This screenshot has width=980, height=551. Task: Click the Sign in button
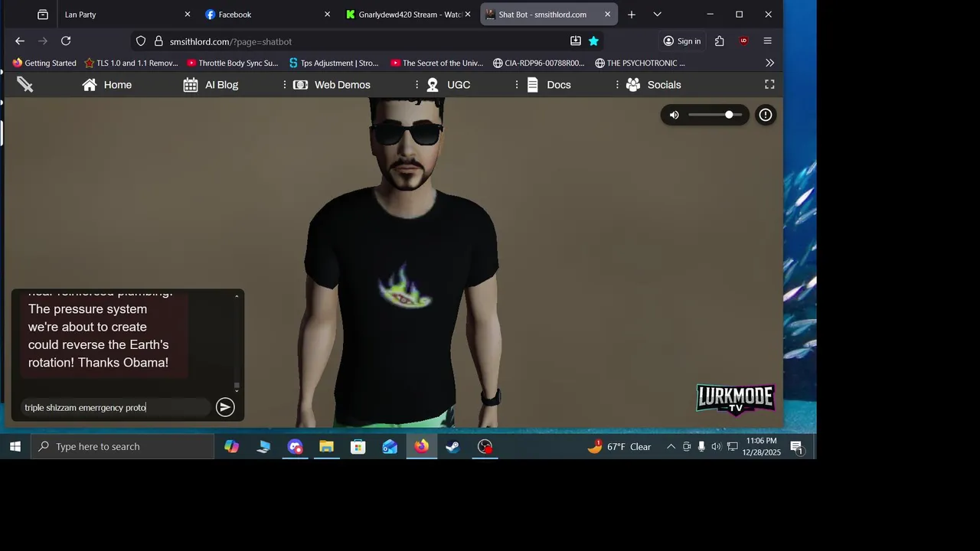[x=681, y=41]
